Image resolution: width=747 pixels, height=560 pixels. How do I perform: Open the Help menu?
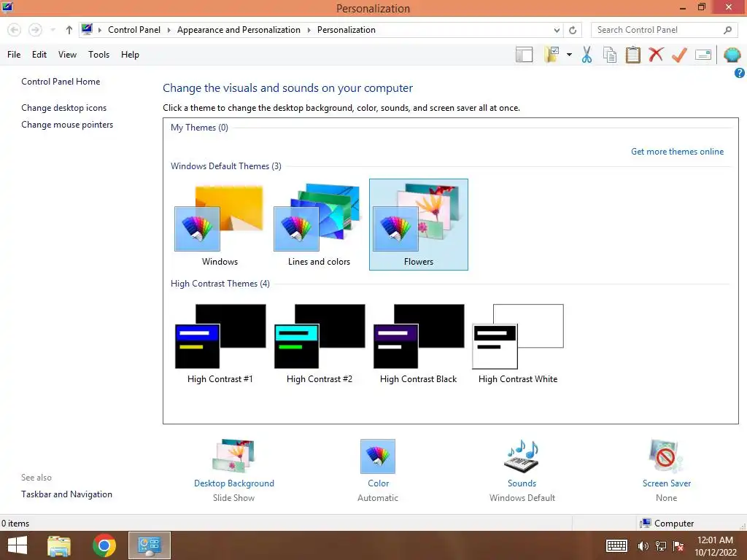point(130,55)
